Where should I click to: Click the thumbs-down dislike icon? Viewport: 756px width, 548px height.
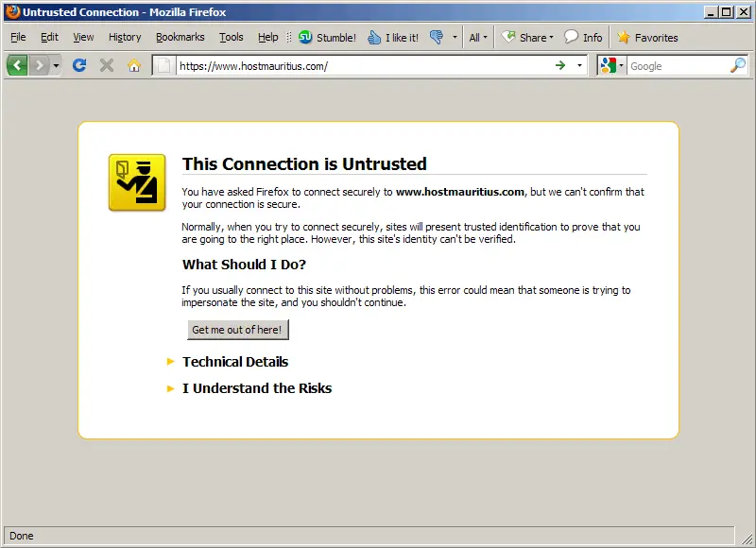click(437, 37)
